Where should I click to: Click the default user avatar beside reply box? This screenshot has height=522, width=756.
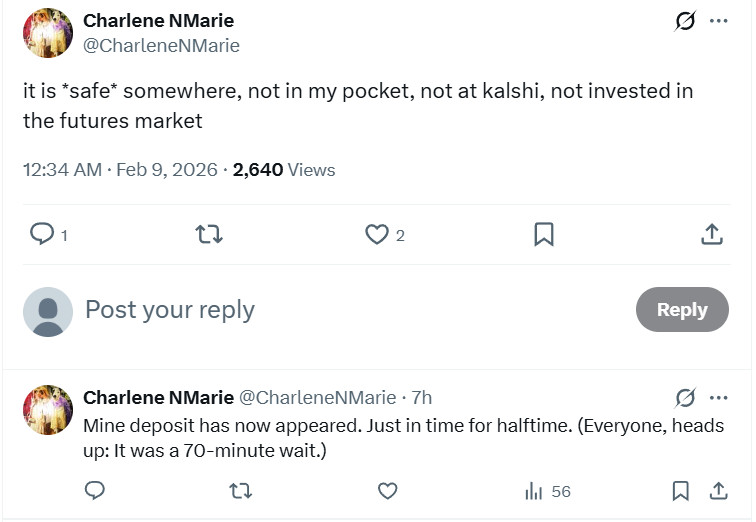pyautogui.click(x=48, y=311)
